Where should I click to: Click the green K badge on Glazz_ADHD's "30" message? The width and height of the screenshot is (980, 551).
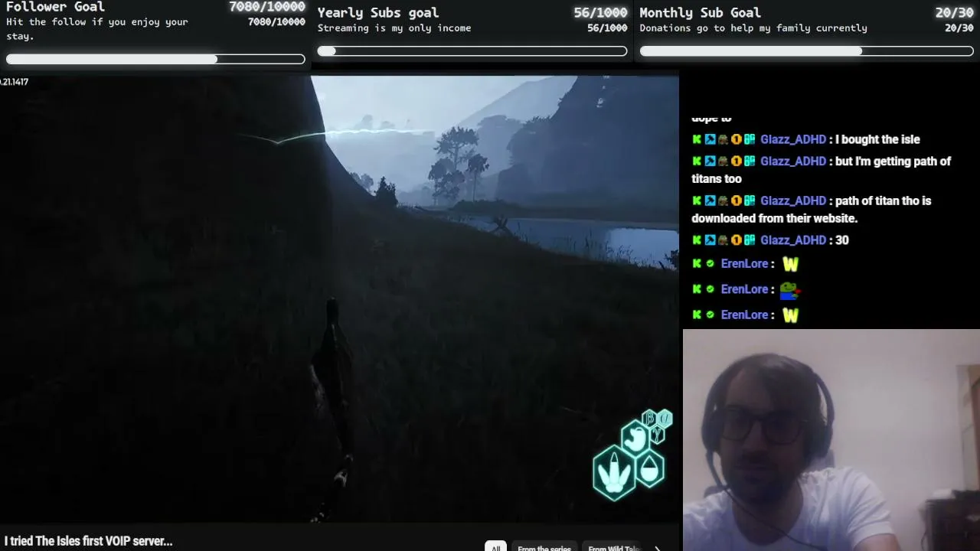pos(697,240)
